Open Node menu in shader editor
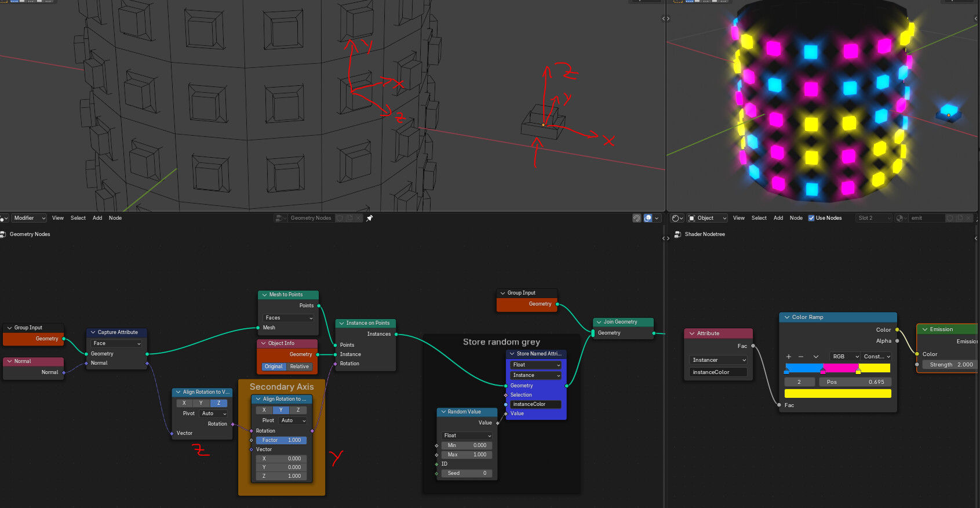Image resolution: width=980 pixels, height=508 pixels. pyautogui.click(x=796, y=218)
